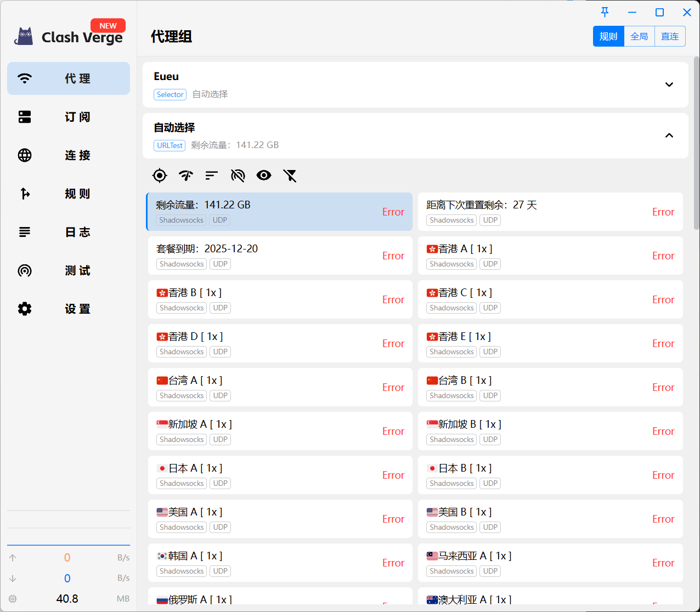Viewport: 700px width, 612px height.
Task: Toggle the proxy filter icon
Action: coord(290,175)
